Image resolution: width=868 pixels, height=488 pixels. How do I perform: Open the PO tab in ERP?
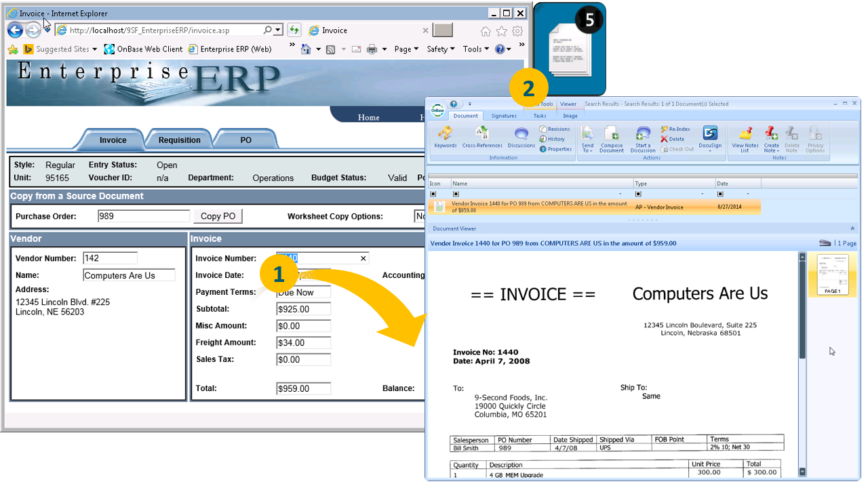point(245,140)
